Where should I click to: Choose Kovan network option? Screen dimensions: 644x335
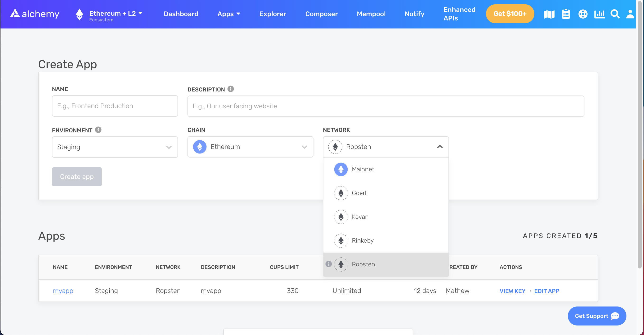click(x=386, y=217)
